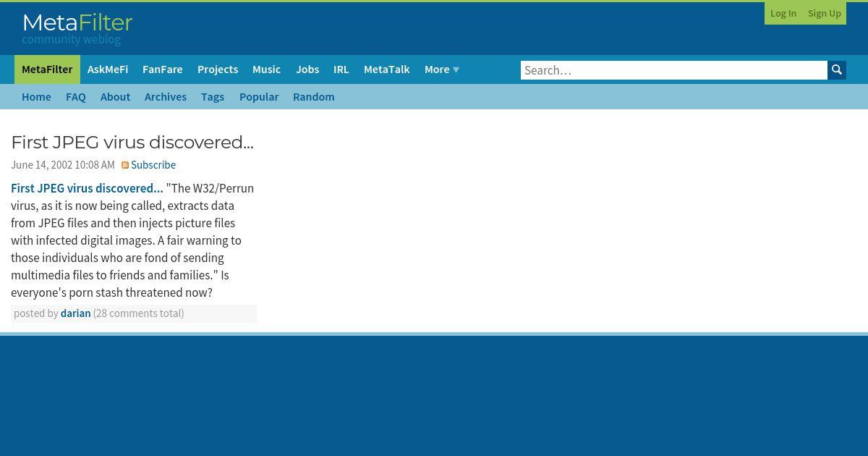Open the Music section
Screen dimensions: 868x456
[x=266, y=69]
